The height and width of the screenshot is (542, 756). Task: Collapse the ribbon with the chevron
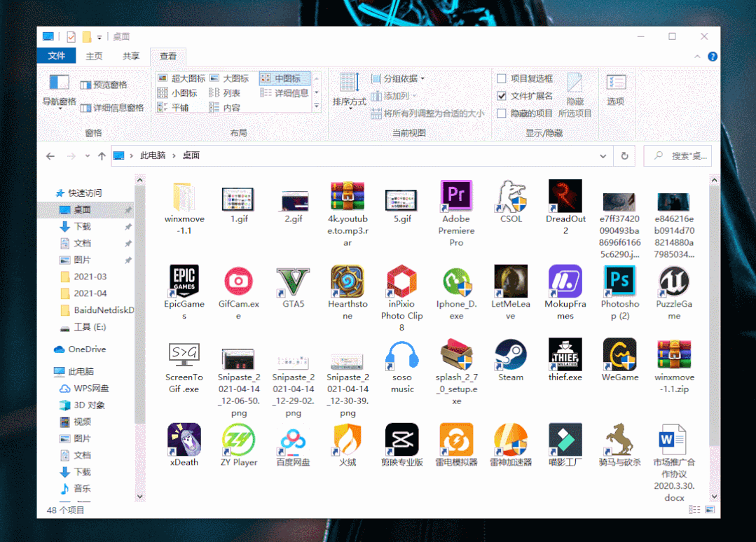(x=697, y=57)
